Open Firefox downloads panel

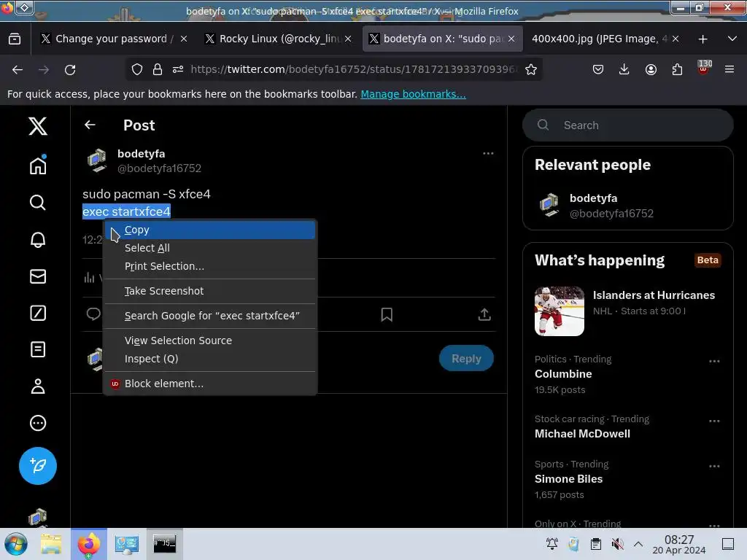[624, 69]
